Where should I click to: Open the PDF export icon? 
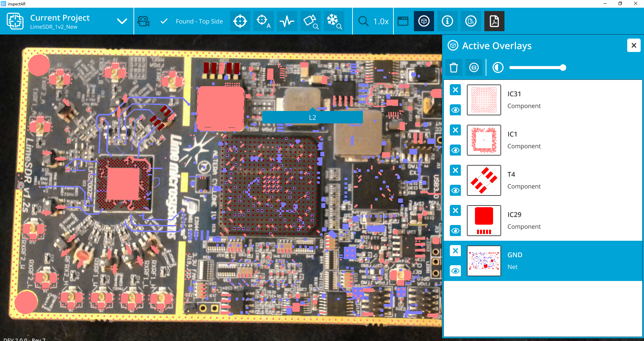click(x=494, y=21)
